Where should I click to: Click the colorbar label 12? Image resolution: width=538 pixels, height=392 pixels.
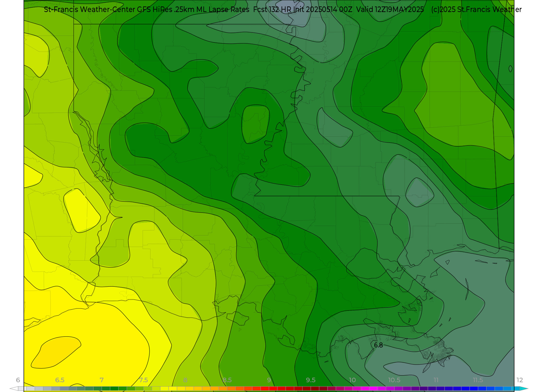[x=520, y=380]
